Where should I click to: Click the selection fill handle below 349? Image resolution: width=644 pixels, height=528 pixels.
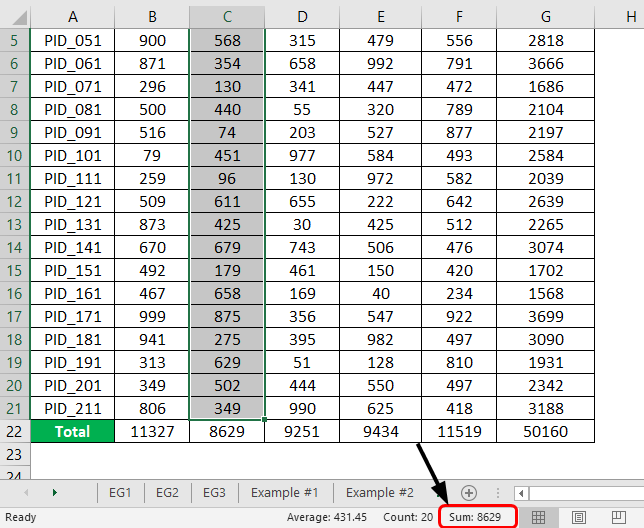(264, 420)
